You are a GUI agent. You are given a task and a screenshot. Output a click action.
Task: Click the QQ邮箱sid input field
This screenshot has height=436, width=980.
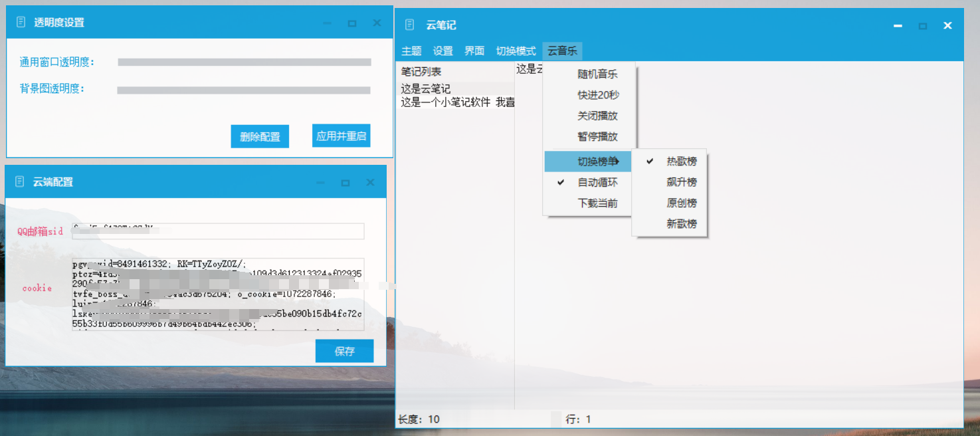[217, 231]
